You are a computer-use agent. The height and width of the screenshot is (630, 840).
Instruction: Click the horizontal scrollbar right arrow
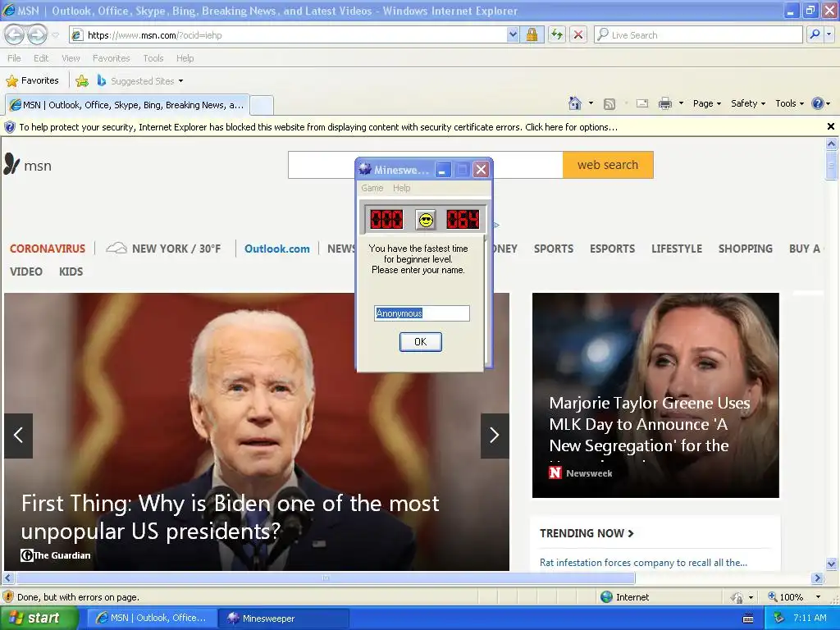[x=817, y=578]
